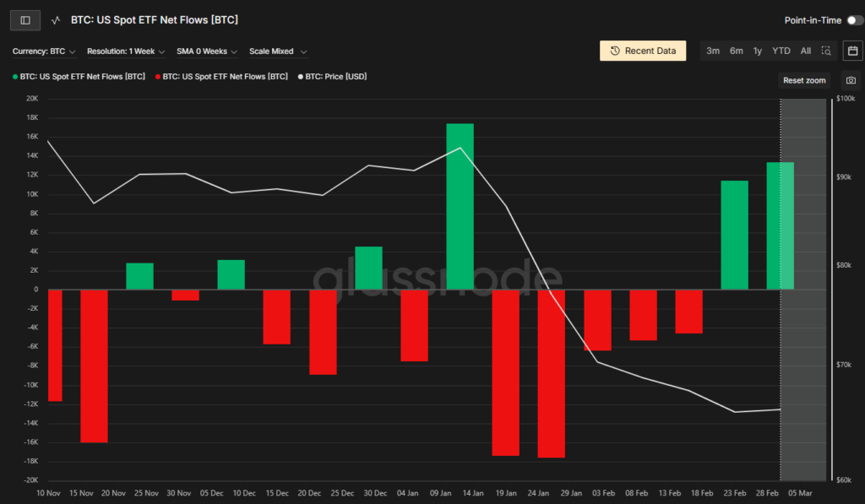Toggle the sidebar panel icon

pos(25,19)
